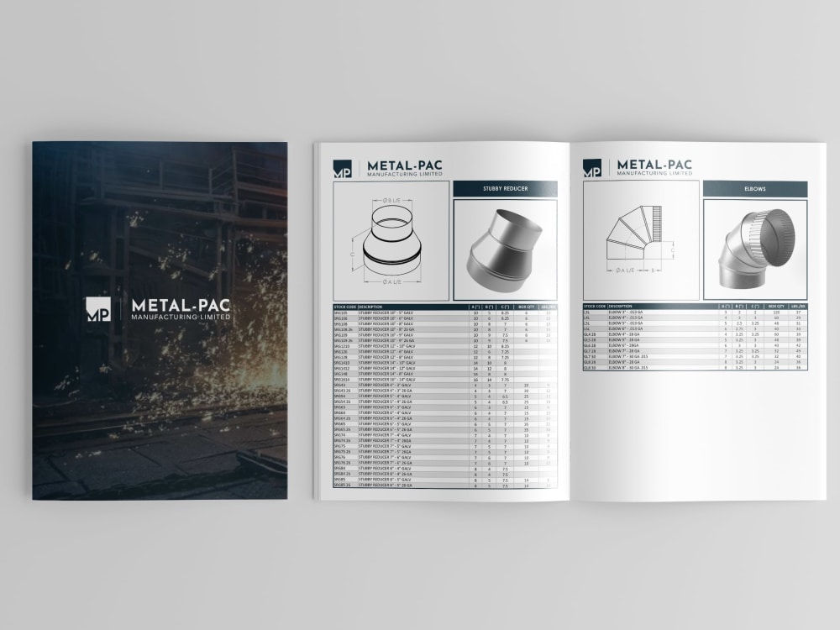Select the row 'ELBOW 8" - 30 GA .015'
The image size is (840, 630).
coord(695,368)
